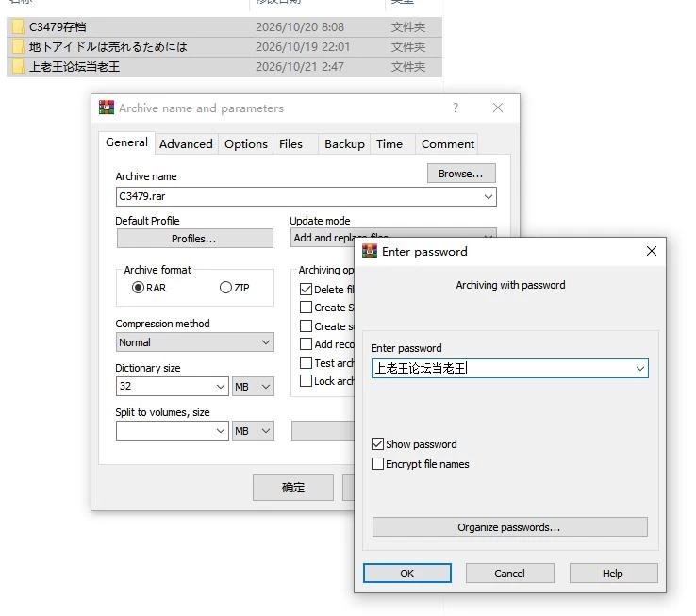696x616 pixels.
Task: Click the file name C3479存档
Action: point(58,27)
